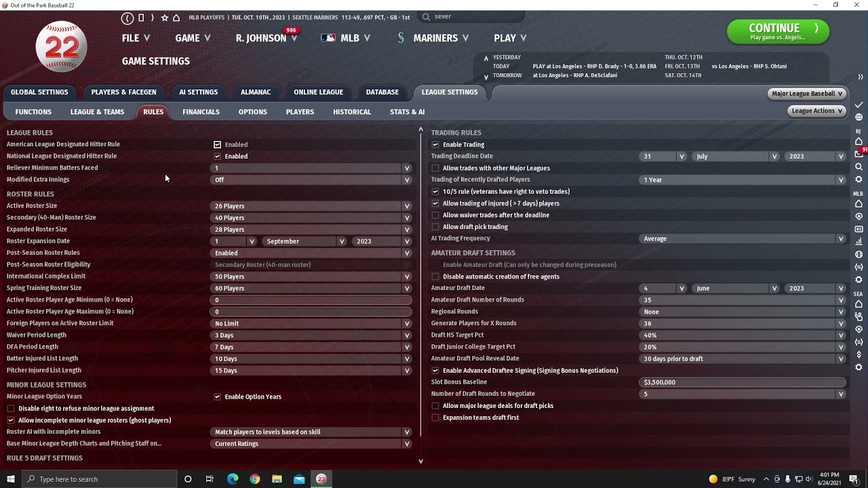Open the Mail app from the taskbar

[299, 479]
